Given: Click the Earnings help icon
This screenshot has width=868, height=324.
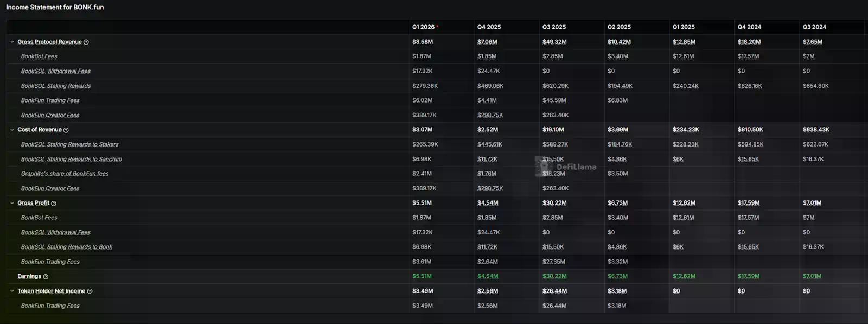Looking at the screenshot, I should (x=46, y=277).
